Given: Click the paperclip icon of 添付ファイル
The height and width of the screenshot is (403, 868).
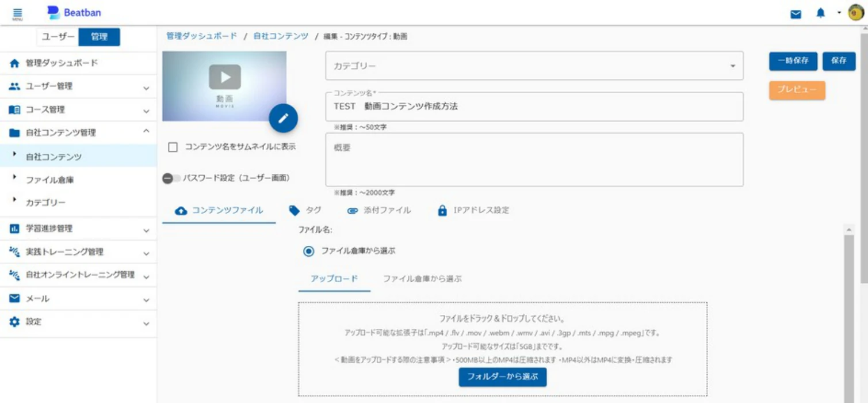Looking at the screenshot, I should (x=353, y=211).
